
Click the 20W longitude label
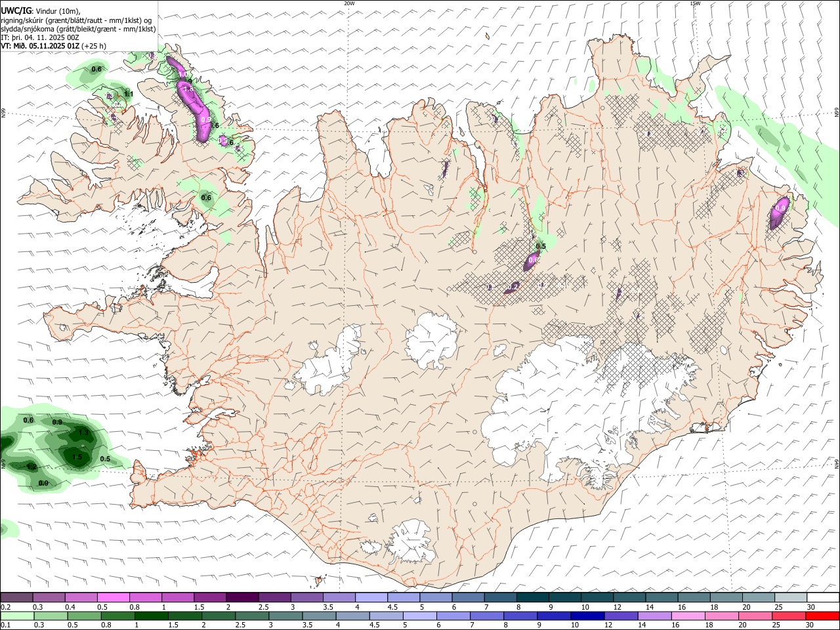pyautogui.click(x=349, y=3)
